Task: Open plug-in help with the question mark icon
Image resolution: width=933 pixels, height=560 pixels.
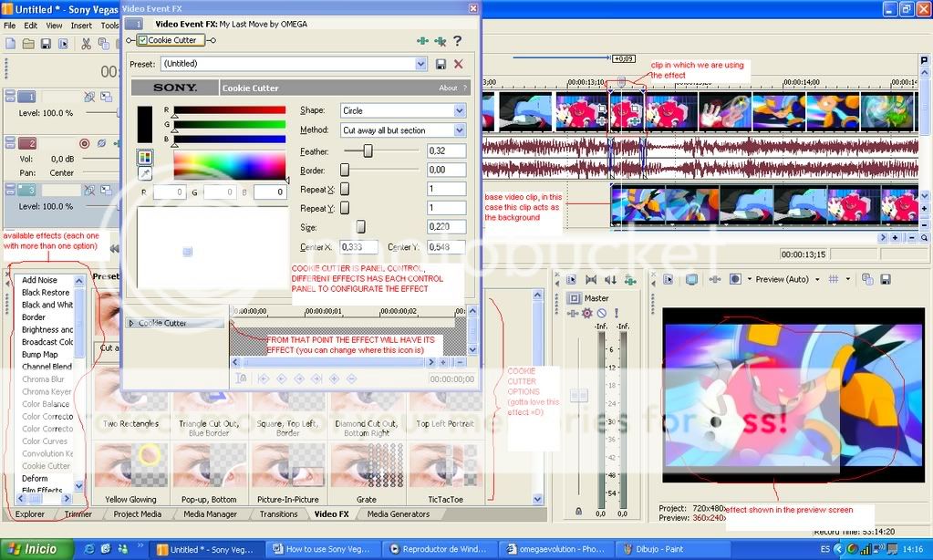Action: (458, 41)
